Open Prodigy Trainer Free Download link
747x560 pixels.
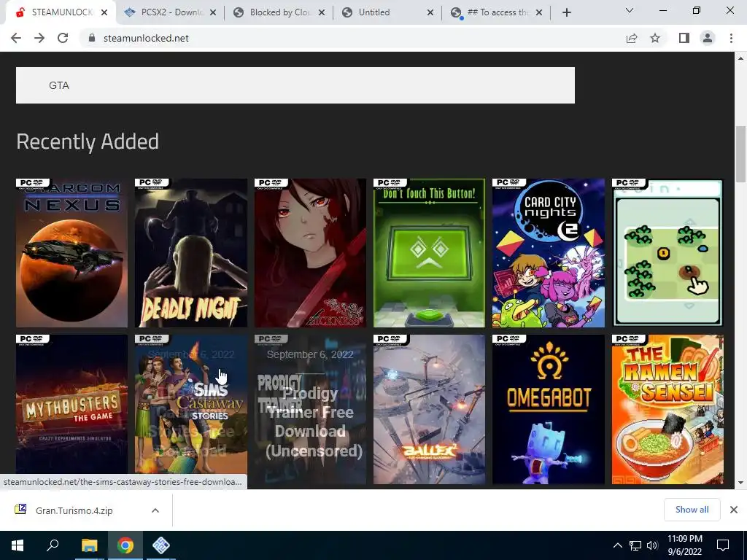[310, 409]
